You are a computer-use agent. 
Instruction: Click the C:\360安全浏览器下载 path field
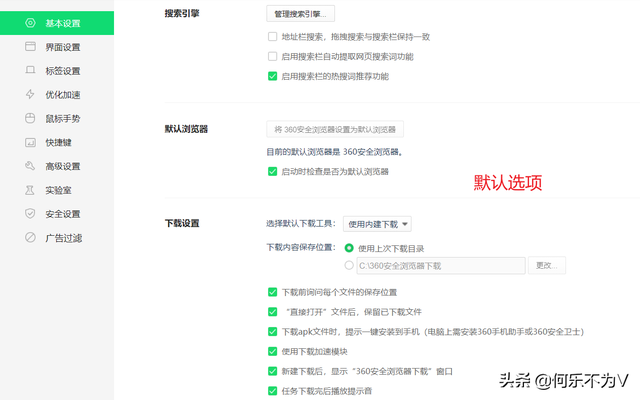point(441,266)
